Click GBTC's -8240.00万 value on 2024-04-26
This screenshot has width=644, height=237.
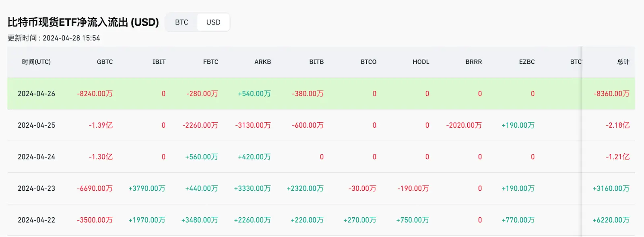pyautogui.click(x=95, y=94)
